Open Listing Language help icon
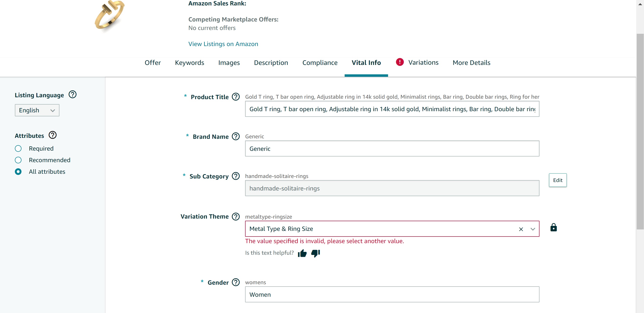Viewport: 644px width, 313px height. coord(72,95)
